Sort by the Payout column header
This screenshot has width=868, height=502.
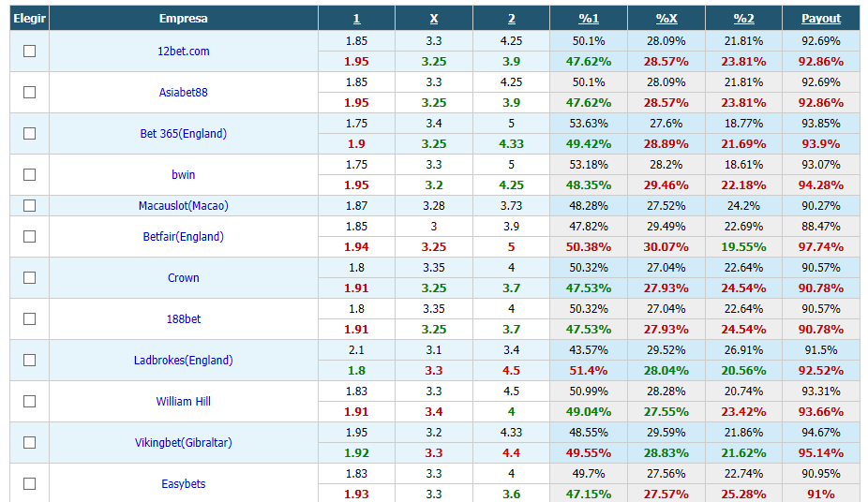click(x=821, y=18)
